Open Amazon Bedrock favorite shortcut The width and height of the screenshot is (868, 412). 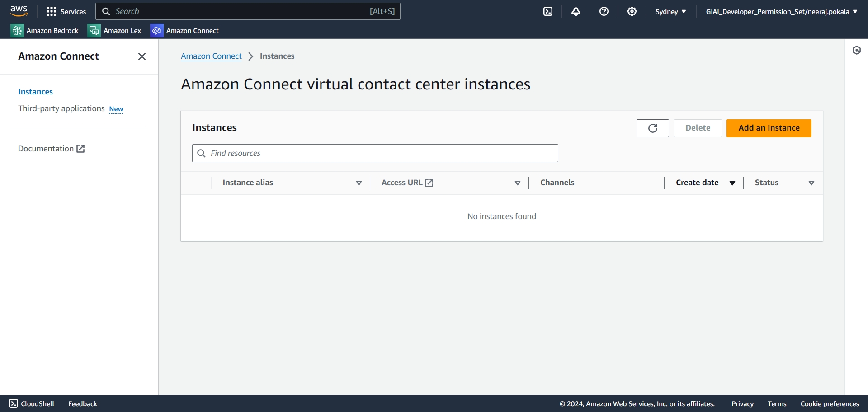click(45, 30)
